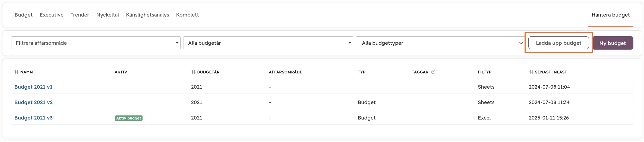Sort by the BUDGETÅR column arrows icon

(193, 72)
